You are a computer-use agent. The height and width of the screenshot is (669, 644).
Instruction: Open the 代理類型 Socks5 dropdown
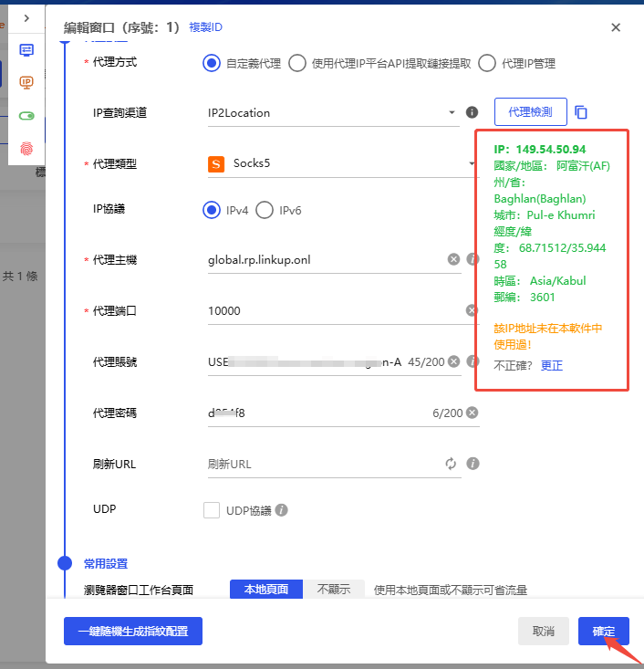click(x=343, y=163)
